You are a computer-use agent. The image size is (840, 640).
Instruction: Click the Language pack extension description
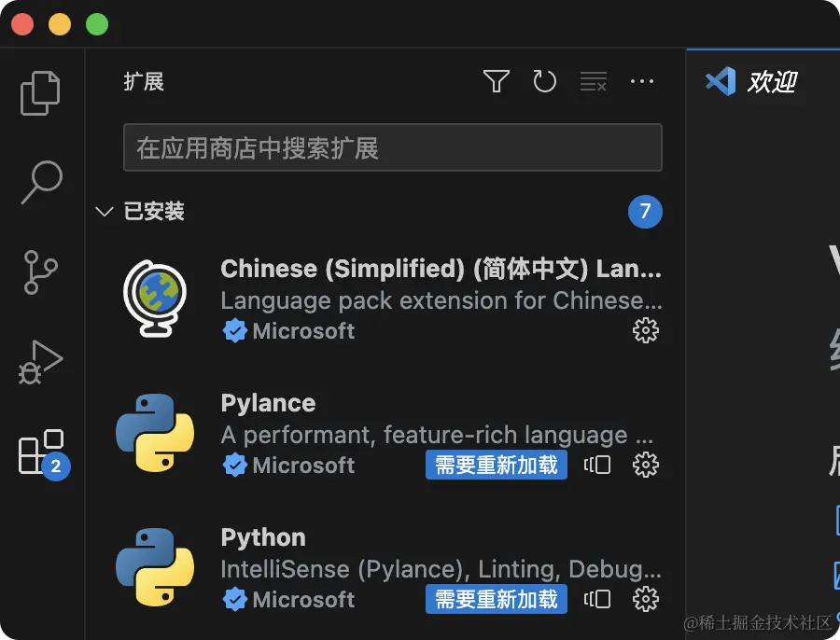441,300
